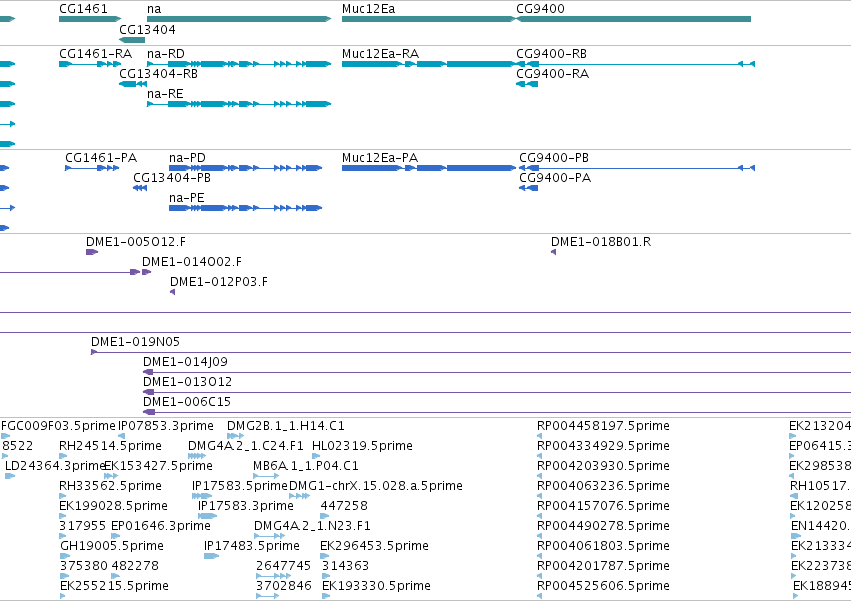851x601 pixels.
Task: Select the HL02319.5prime EST arrow
Action: (316, 456)
